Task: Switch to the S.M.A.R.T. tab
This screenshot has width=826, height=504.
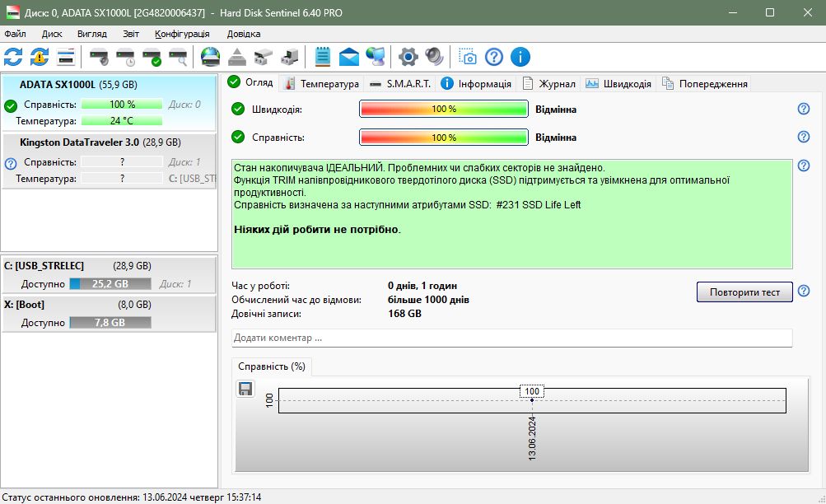Action: point(400,84)
